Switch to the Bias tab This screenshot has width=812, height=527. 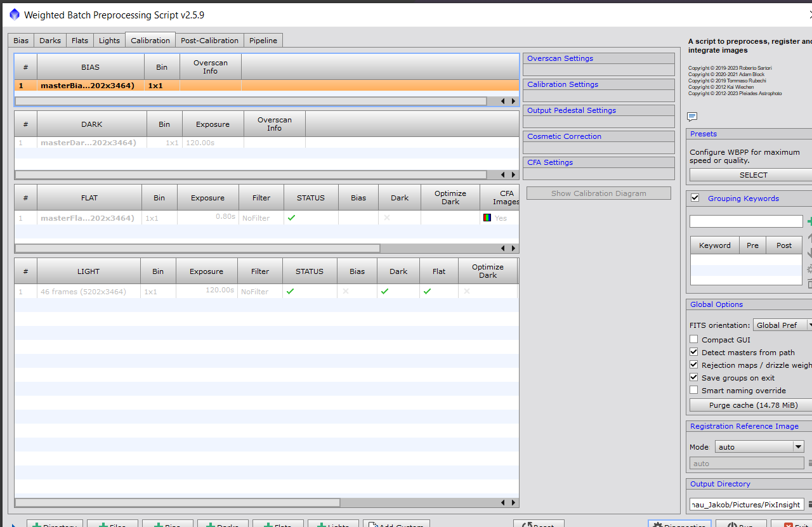(21, 40)
